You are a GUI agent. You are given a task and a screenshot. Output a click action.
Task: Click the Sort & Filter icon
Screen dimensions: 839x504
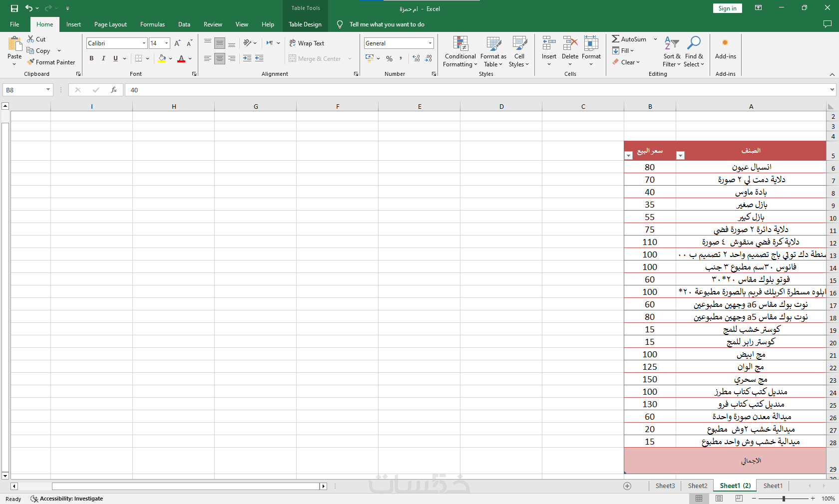pos(672,43)
